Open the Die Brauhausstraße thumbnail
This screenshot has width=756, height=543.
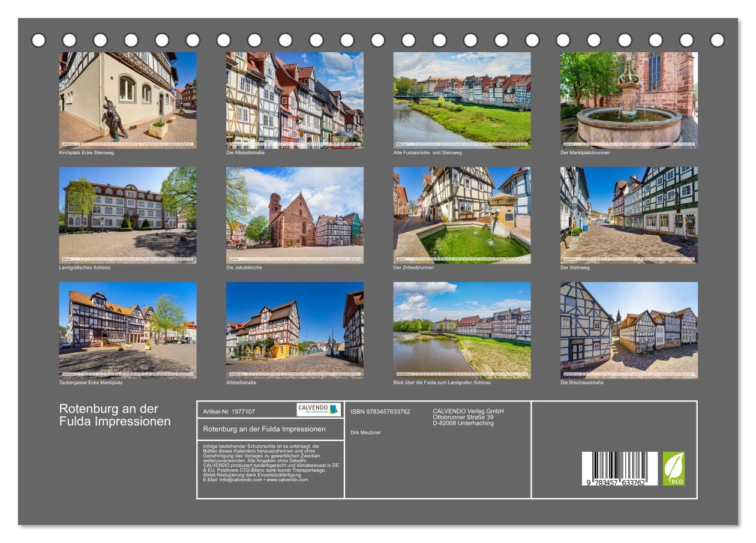pyautogui.click(x=629, y=330)
